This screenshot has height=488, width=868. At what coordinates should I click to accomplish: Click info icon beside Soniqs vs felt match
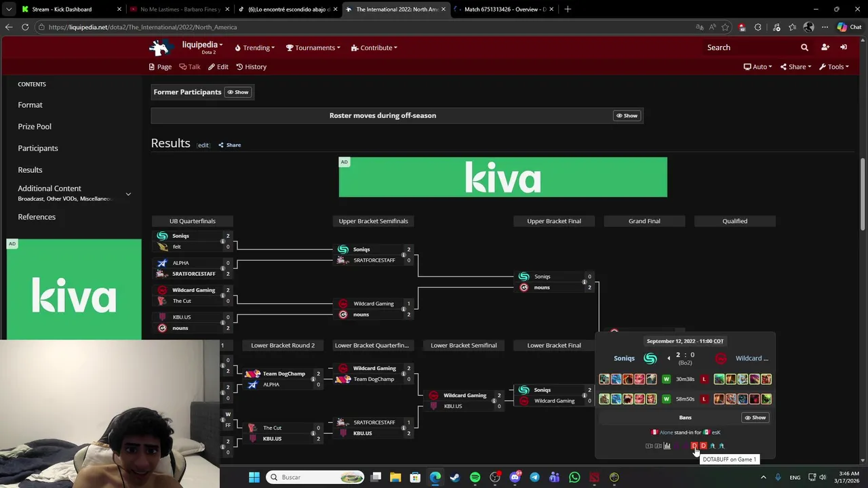222,241
